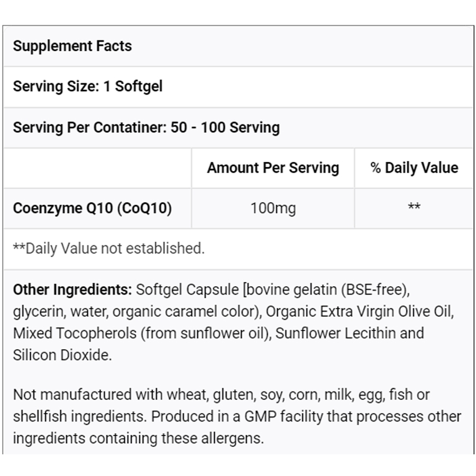Click the empty cell left of Amount Per Serving

pos(97,168)
